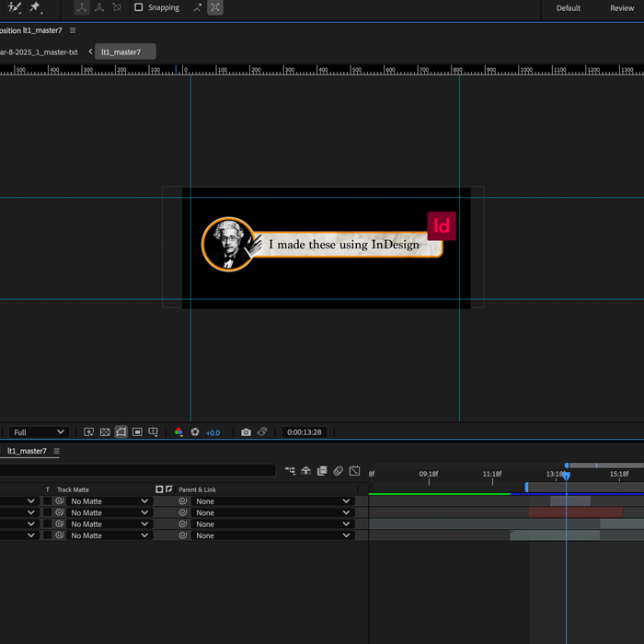
Task: Reset exposure with the aperture icon
Action: pyautogui.click(x=195, y=432)
